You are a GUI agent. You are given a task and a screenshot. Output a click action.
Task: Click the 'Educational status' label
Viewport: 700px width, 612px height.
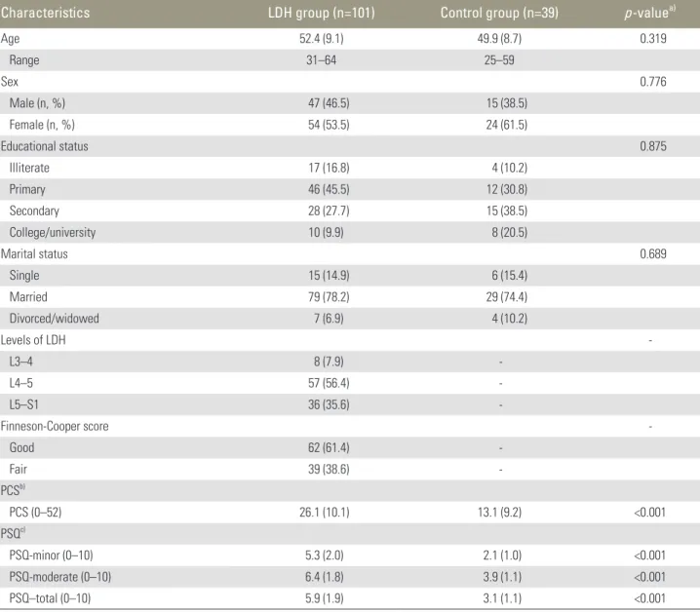click(x=44, y=146)
